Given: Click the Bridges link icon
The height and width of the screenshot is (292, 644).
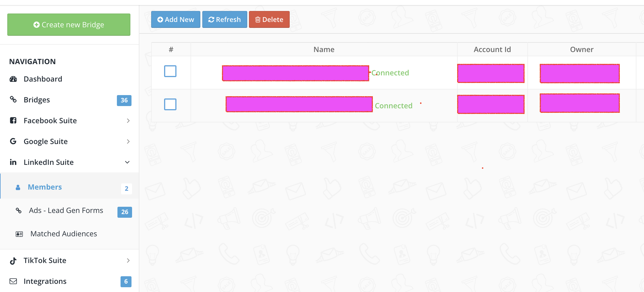Looking at the screenshot, I should pyautogui.click(x=13, y=99).
